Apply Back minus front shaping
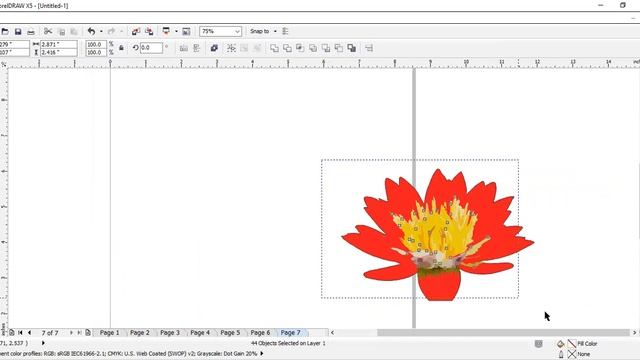This screenshot has width=640, height=360. click(338, 48)
